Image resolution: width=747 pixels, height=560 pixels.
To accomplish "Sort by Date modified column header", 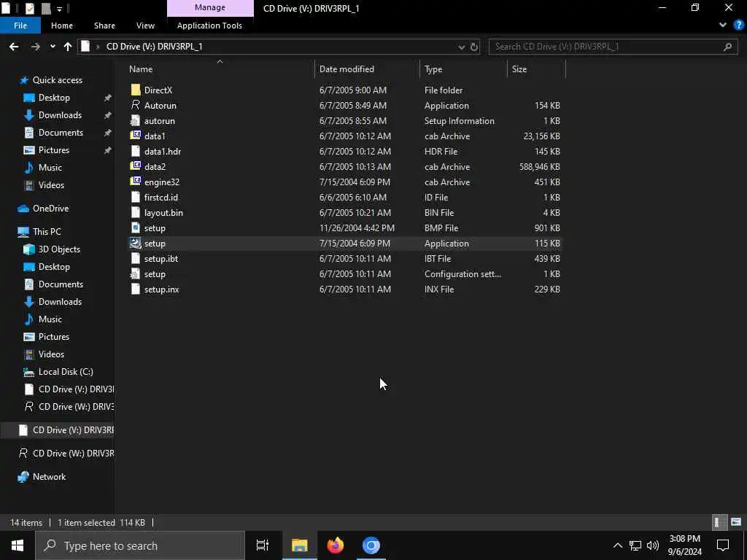I will tap(367, 69).
